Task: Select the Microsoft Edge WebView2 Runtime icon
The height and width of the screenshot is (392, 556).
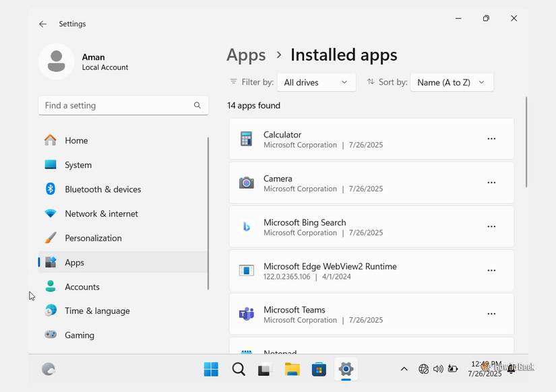Action: [246, 270]
